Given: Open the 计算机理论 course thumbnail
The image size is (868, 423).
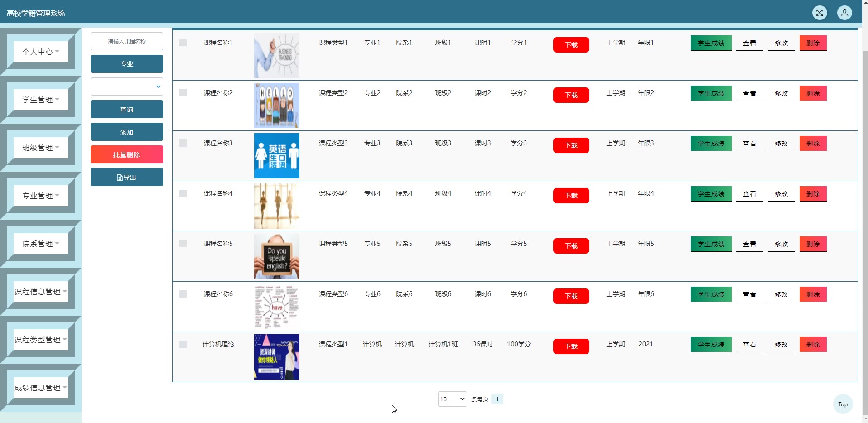Looking at the screenshot, I should 277,357.
